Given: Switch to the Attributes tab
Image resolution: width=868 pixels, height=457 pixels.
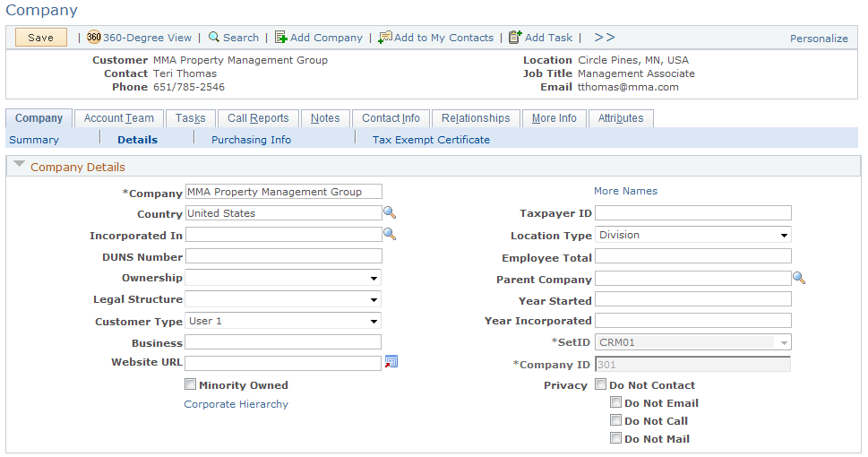Looking at the screenshot, I should 621,118.
